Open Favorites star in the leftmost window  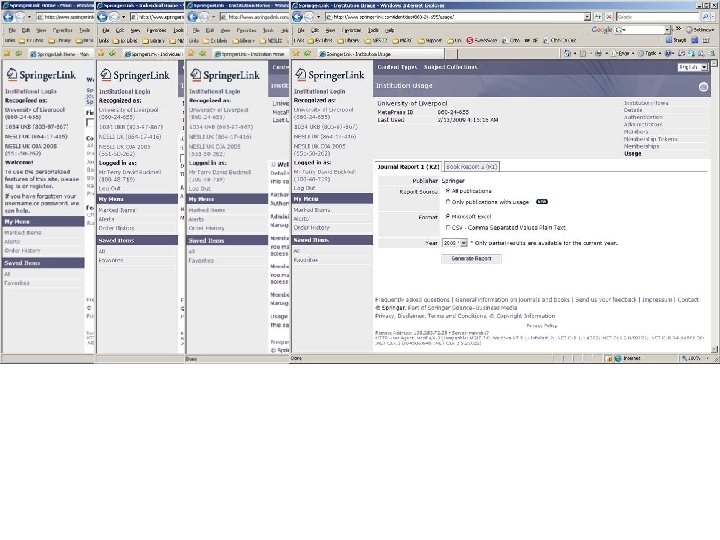click(x=7, y=54)
